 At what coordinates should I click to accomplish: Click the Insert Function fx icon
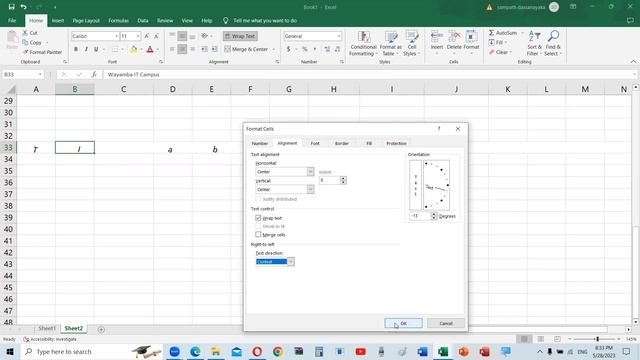click(x=94, y=74)
